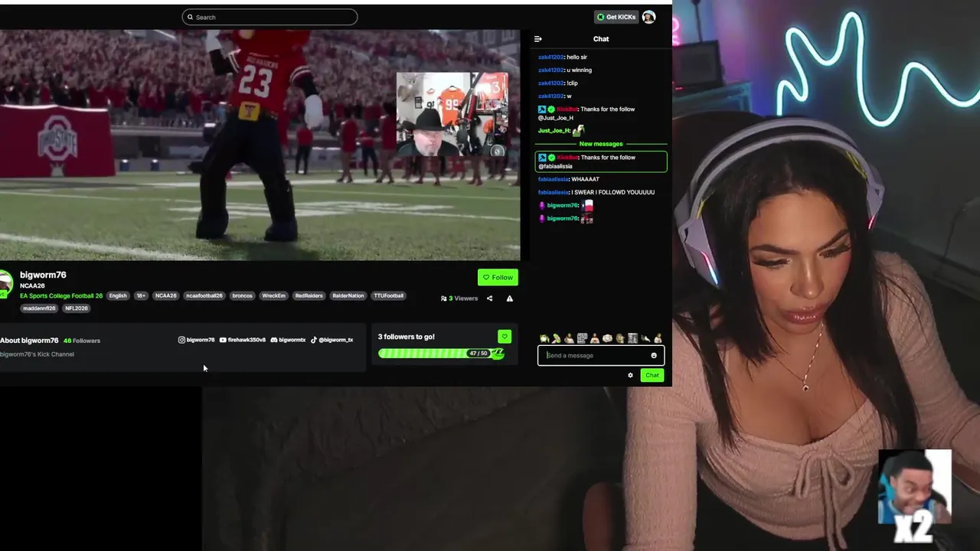Click the viewers count icon
Image resolution: width=980 pixels, height=551 pixels.
(443, 298)
